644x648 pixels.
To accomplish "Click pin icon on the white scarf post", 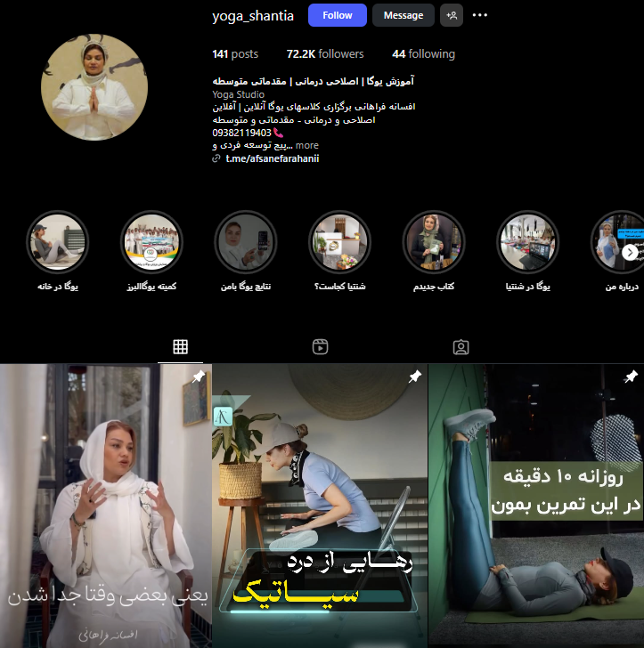I will [x=199, y=376].
